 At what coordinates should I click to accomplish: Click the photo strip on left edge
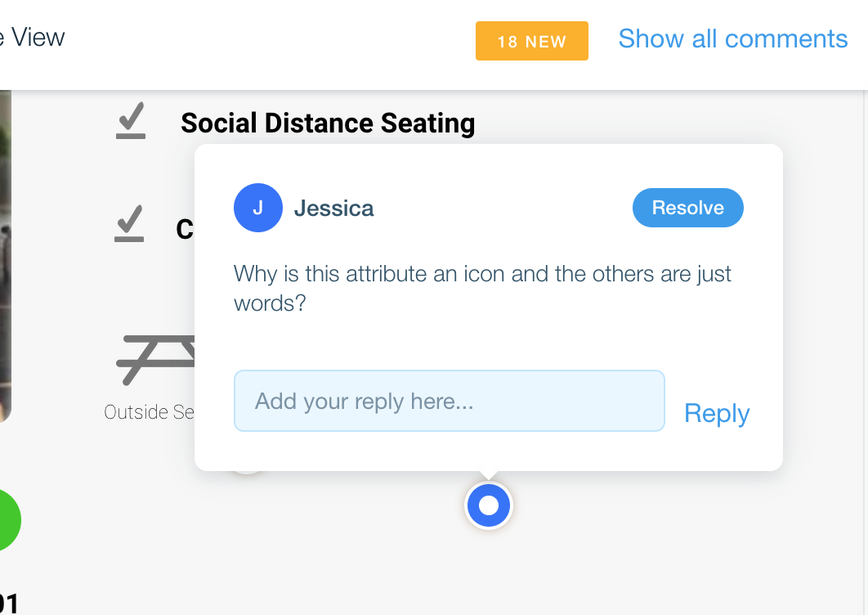pyautogui.click(x=6, y=256)
